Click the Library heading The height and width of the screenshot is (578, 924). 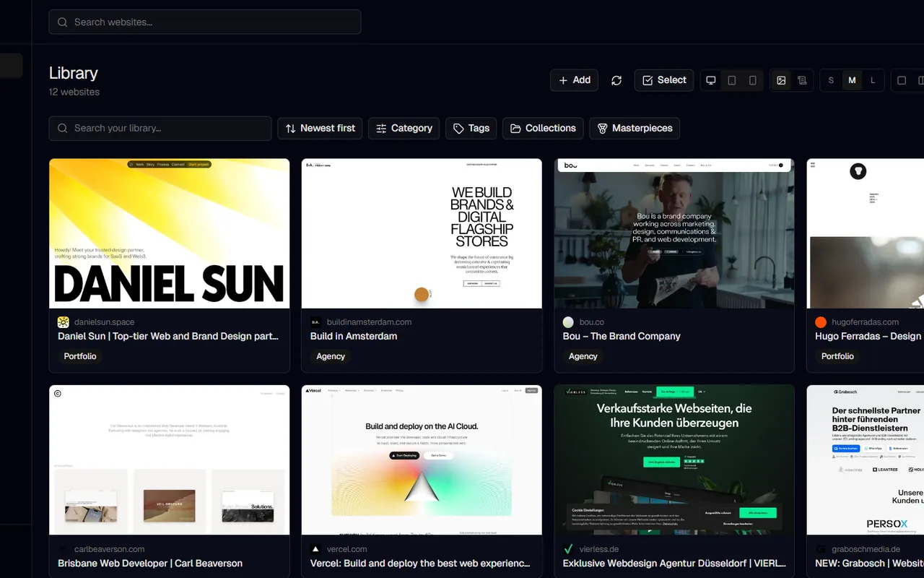pos(74,73)
